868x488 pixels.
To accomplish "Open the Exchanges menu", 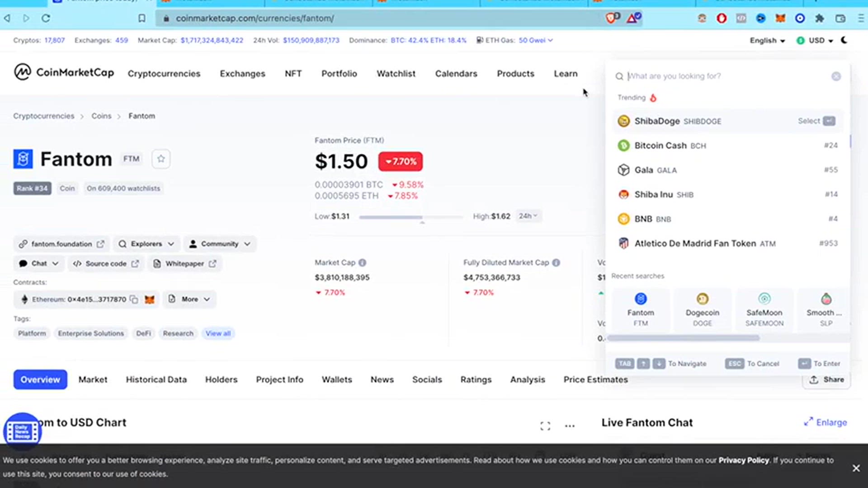I will (242, 74).
